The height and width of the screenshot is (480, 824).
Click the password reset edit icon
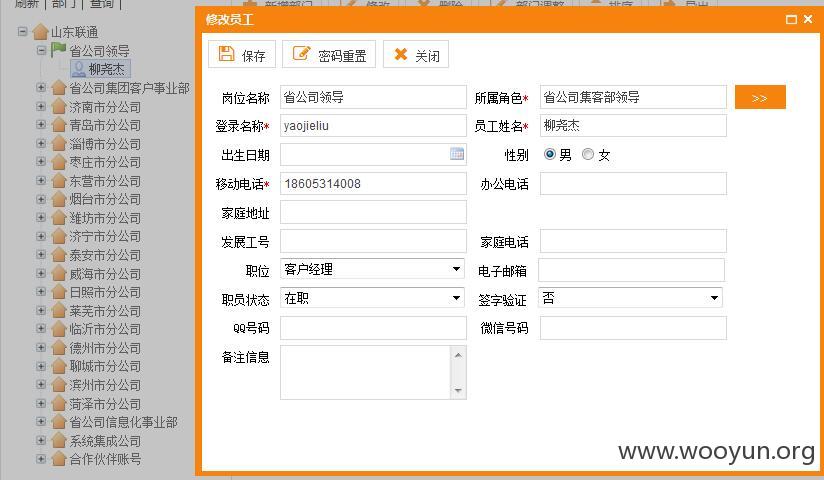(x=301, y=53)
